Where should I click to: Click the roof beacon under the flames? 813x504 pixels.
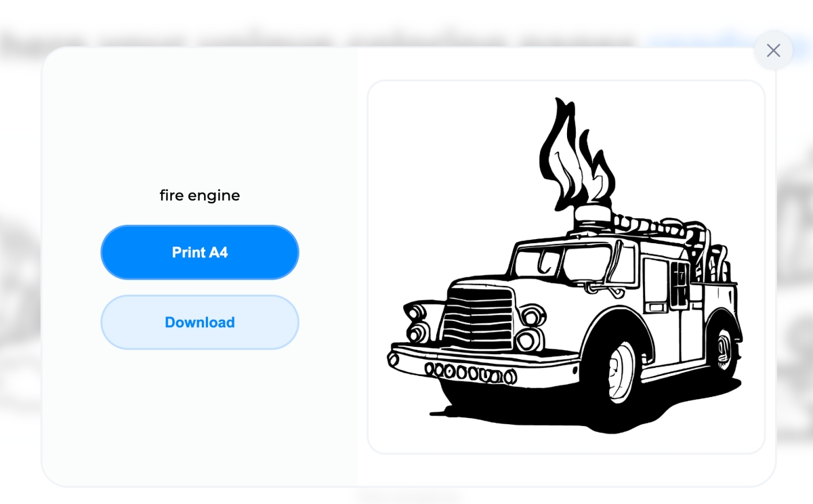(593, 218)
